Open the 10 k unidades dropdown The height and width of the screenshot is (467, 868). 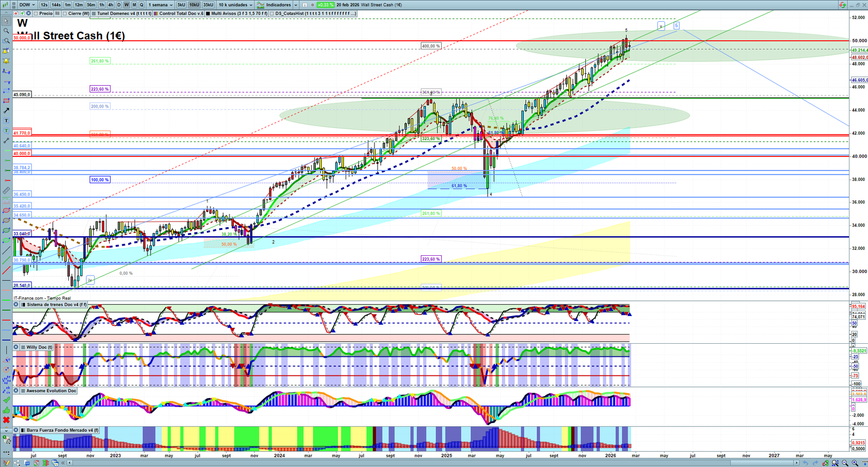tap(235, 5)
